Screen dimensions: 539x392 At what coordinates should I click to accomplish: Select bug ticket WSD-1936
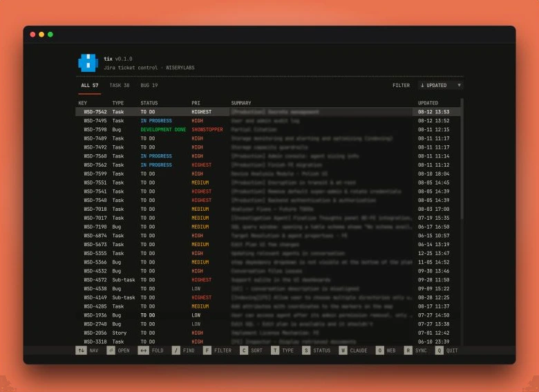[268, 315]
